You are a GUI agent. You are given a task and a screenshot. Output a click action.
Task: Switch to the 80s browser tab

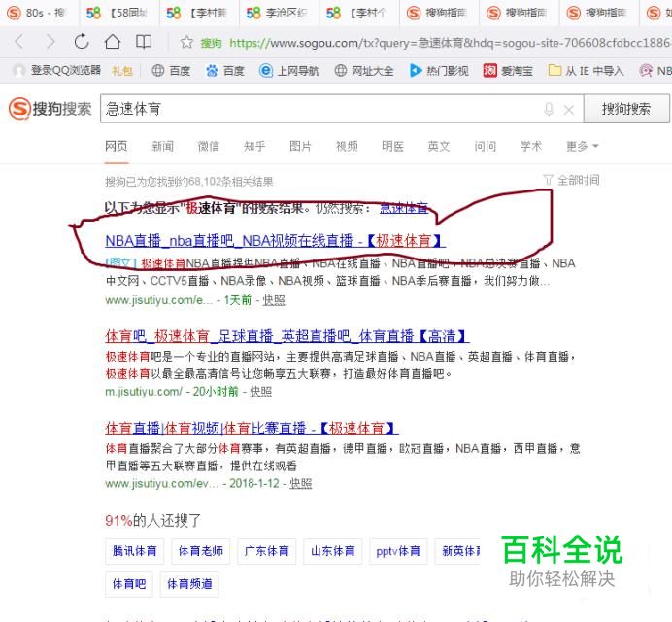tap(38, 13)
